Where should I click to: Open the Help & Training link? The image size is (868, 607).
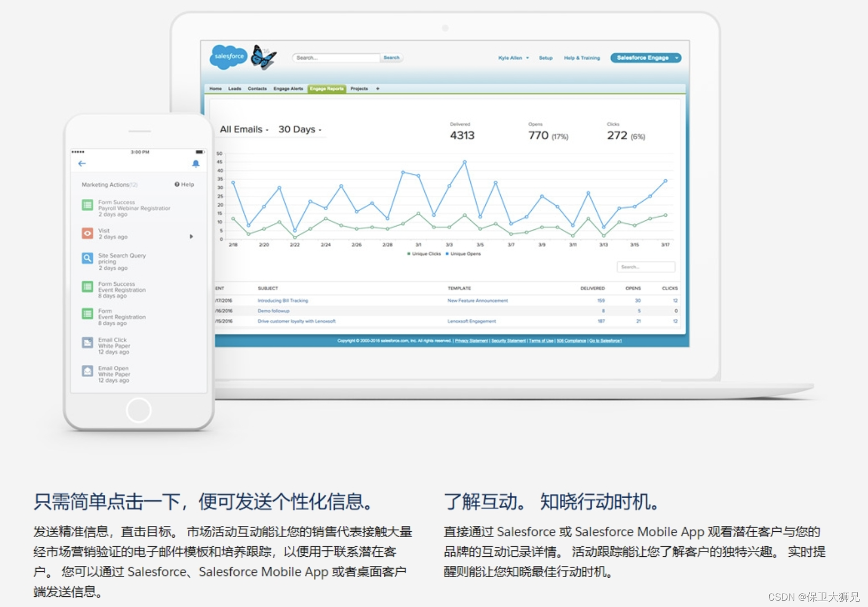[582, 58]
